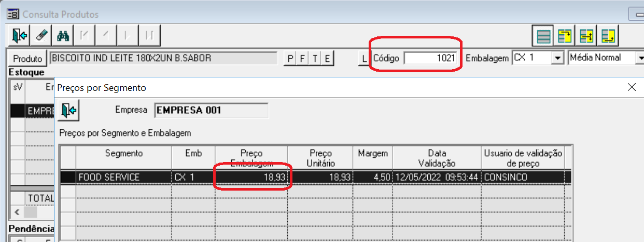The height and width of the screenshot is (242, 644).
Task: Open the Média Normal dropdown
Action: click(x=640, y=58)
